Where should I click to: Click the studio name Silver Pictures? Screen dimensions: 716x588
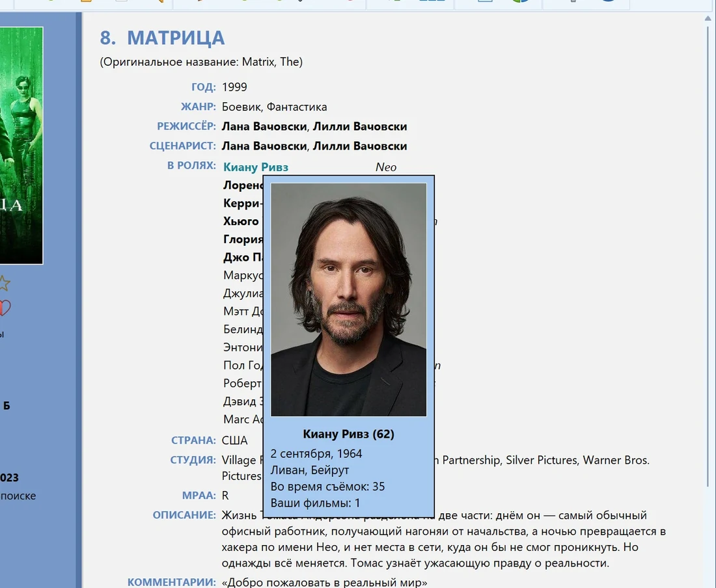542,461
